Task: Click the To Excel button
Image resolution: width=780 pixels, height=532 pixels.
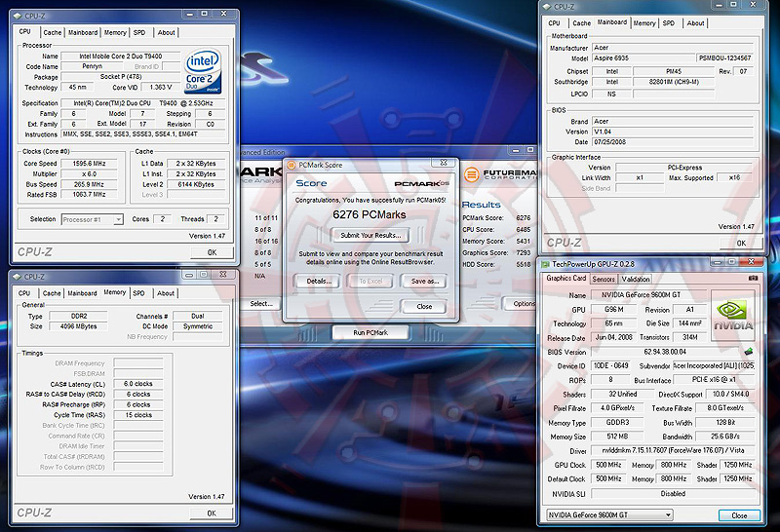Action: [x=370, y=281]
